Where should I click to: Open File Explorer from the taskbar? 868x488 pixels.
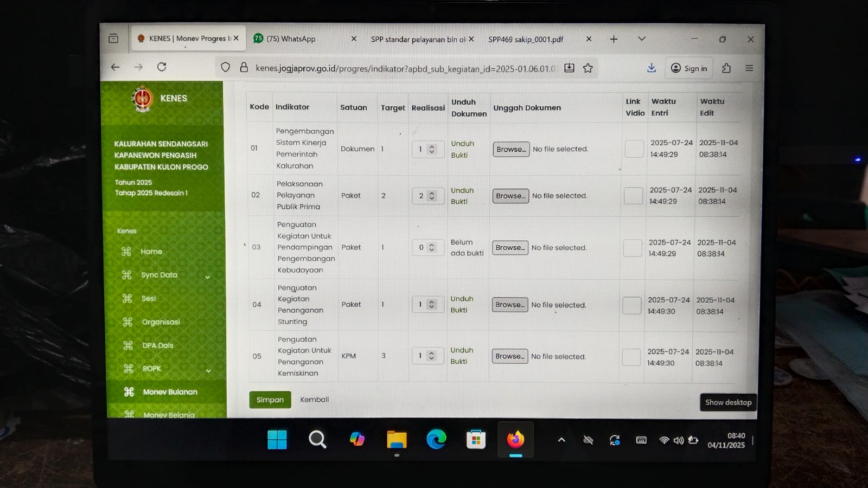397,440
